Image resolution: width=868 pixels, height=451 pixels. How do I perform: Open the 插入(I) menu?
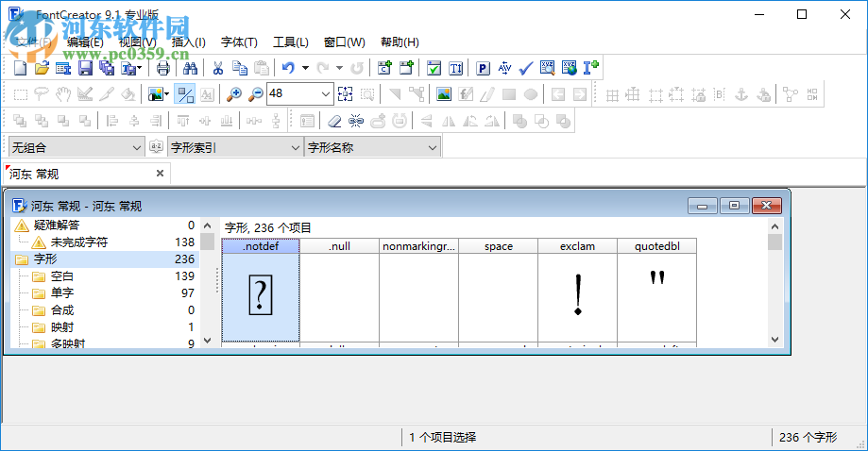coord(188,42)
